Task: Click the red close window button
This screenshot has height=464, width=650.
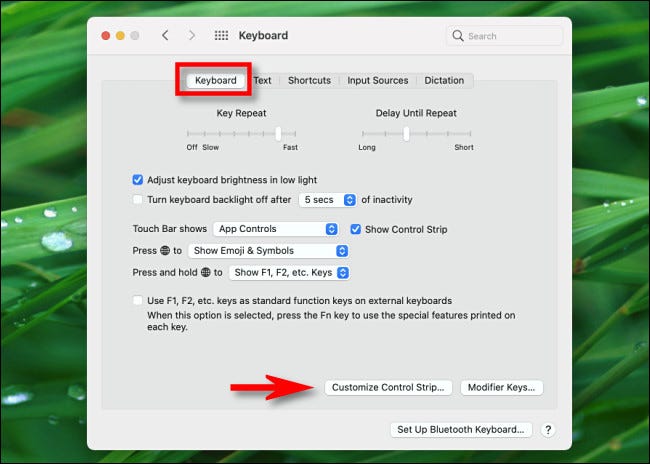Action: tap(105, 36)
